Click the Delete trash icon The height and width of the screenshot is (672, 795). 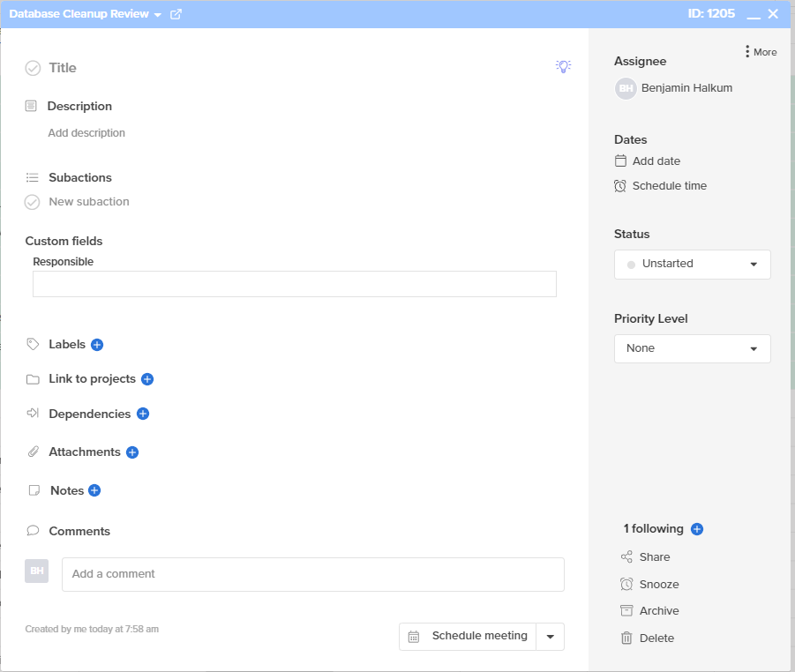point(626,638)
